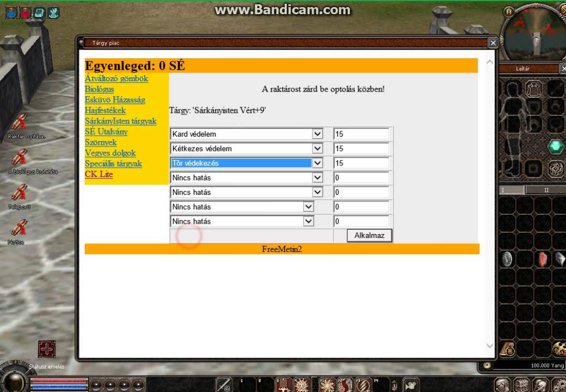Open the Biológus category link
This screenshot has height=392, width=566.
[x=99, y=89]
